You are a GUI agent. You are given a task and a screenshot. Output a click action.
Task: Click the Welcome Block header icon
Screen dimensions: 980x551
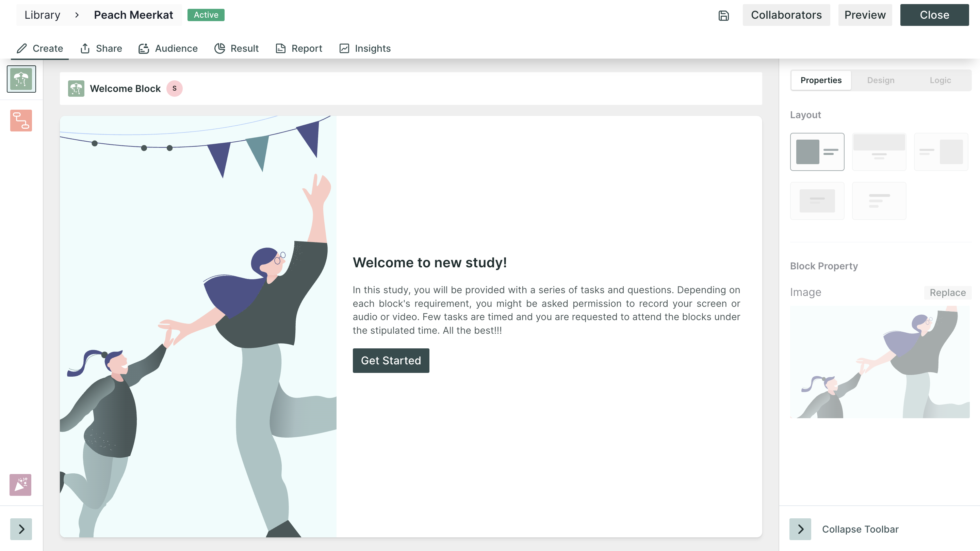pos(76,88)
